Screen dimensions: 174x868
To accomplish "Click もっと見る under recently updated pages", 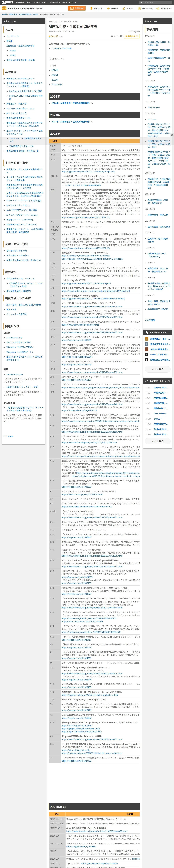I will (157, 441).
